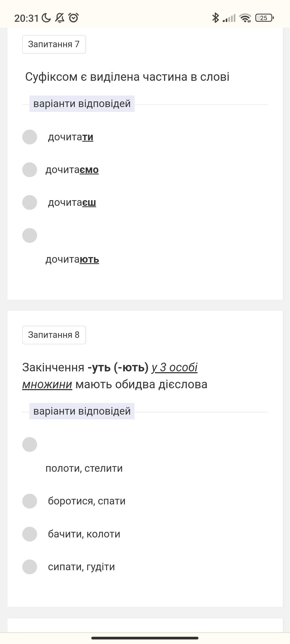Tap the Bluetooth status bar icon

[215, 18]
